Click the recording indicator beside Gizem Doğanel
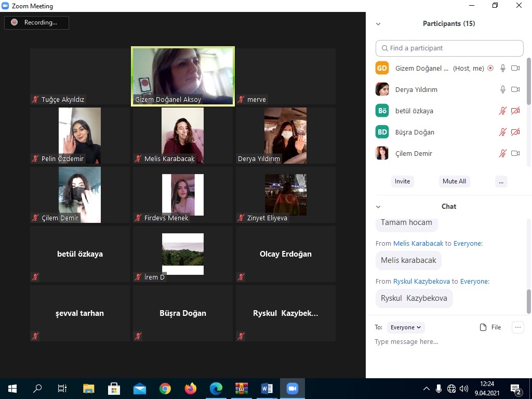532x399 pixels. coord(490,68)
